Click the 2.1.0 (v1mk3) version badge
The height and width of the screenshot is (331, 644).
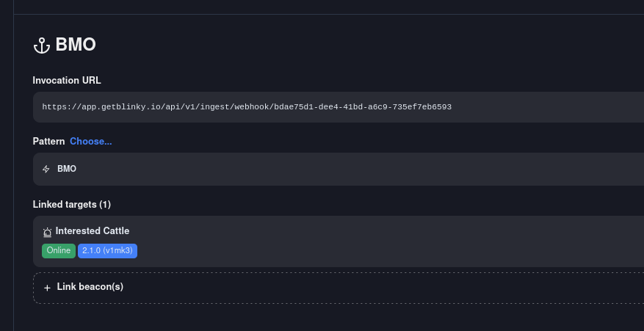(x=108, y=251)
